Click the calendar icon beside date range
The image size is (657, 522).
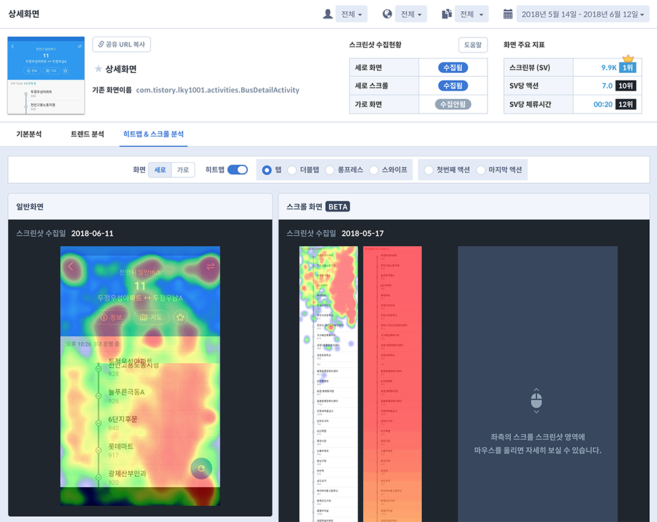pos(508,14)
